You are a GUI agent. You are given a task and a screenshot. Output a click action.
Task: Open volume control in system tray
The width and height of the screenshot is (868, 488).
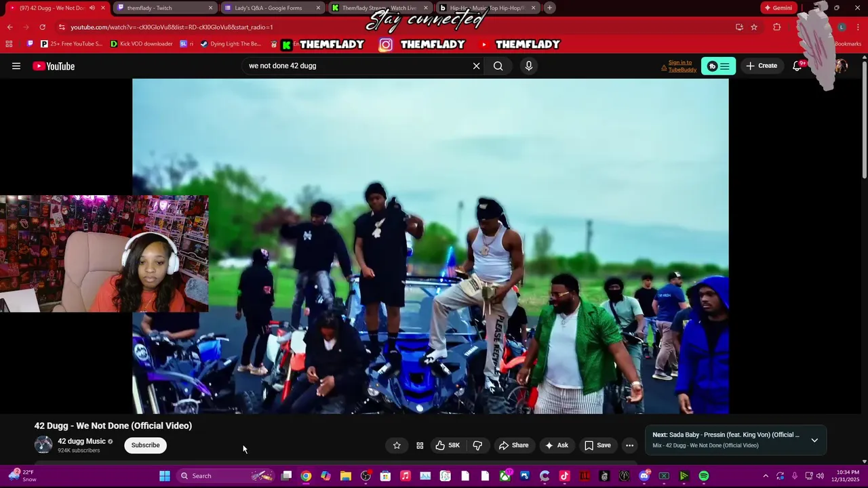click(820, 476)
